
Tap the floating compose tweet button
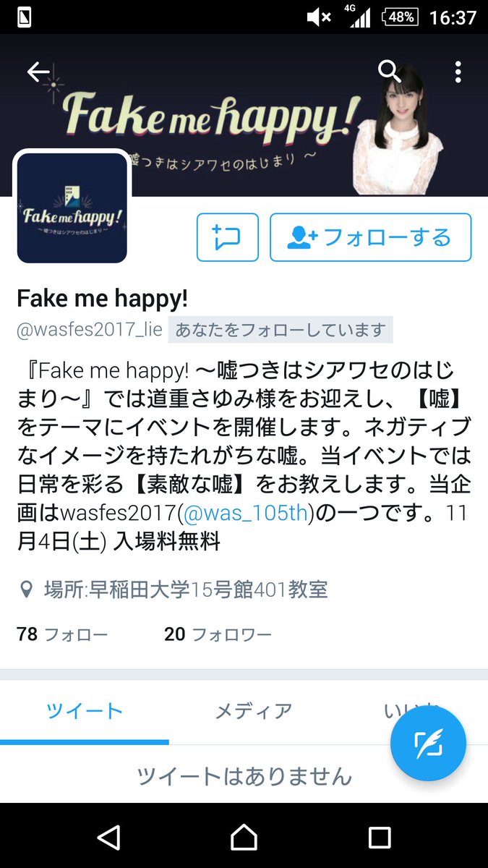coord(428,744)
